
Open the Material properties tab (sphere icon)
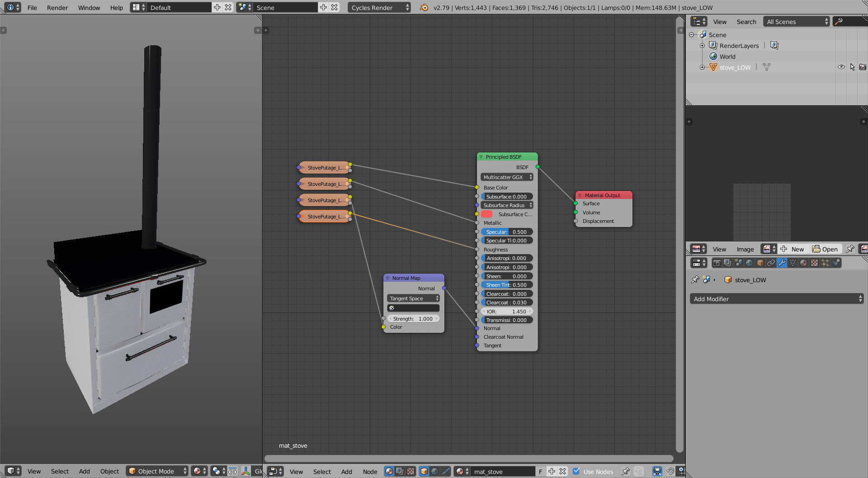[x=803, y=263]
